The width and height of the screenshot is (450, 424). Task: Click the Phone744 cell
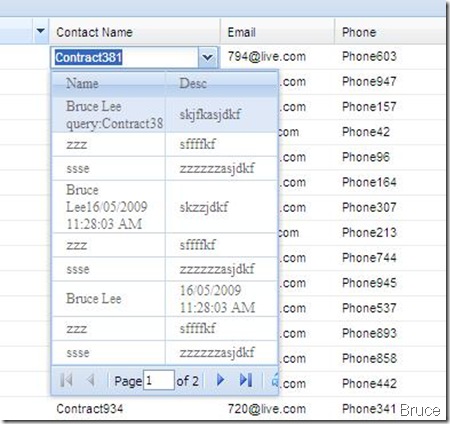click(390, 258)
